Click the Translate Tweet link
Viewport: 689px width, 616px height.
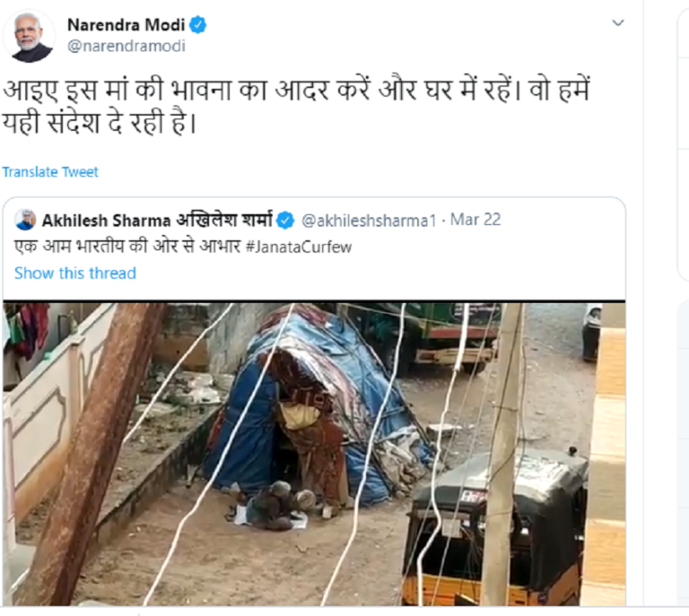[50, 172]
